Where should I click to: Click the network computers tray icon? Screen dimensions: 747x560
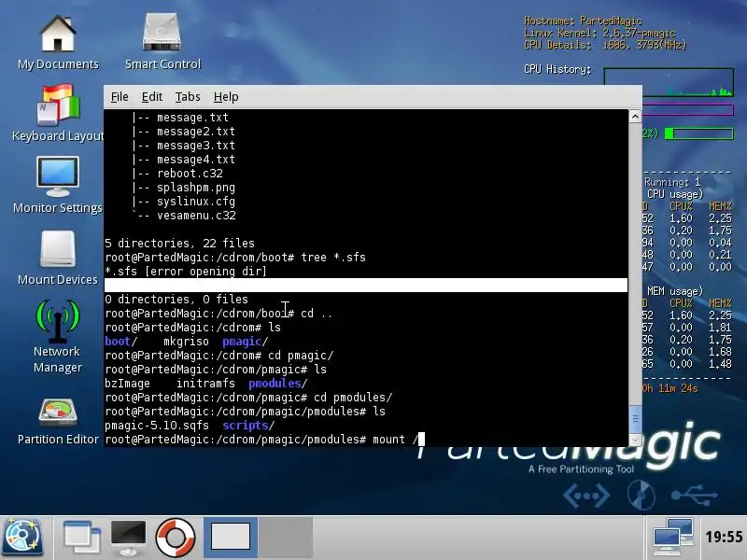coord(672,538)
